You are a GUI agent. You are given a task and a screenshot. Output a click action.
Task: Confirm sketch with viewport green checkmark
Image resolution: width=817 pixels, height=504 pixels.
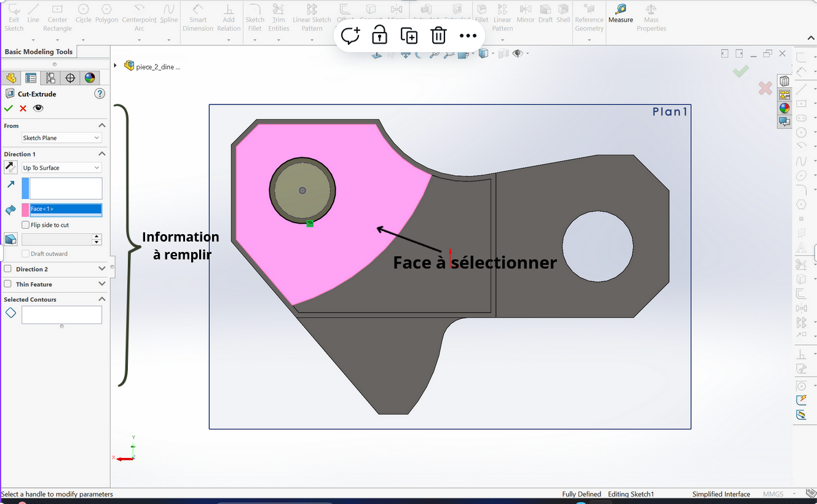(x=741, y=71)
